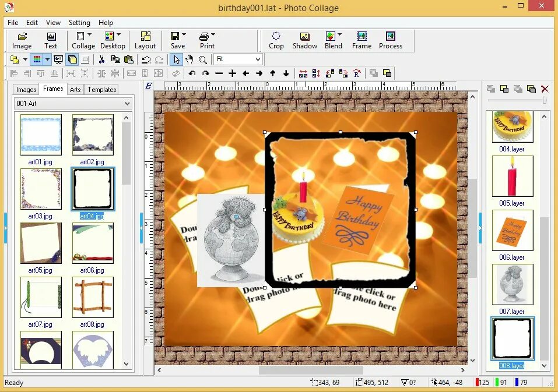Switch to the Images tab
Screen dimensions: 558x392
pyautogui.click(x=26, y=90)
